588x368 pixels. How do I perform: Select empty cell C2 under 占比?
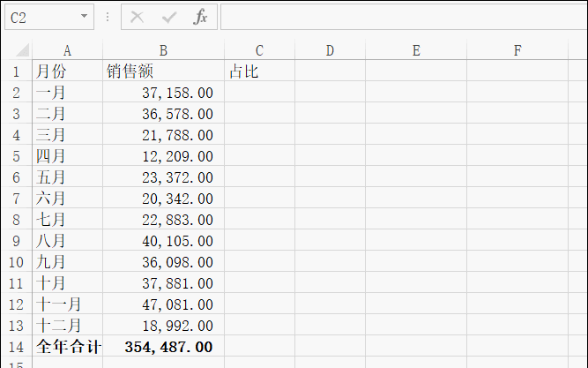259,93
